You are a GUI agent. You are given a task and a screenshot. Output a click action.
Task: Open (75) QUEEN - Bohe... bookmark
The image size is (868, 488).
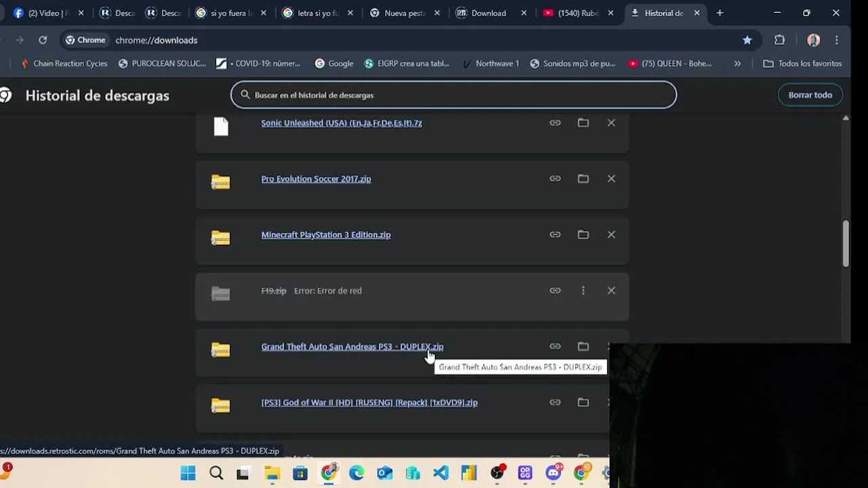pyautogui.click(x=670, y=64)
